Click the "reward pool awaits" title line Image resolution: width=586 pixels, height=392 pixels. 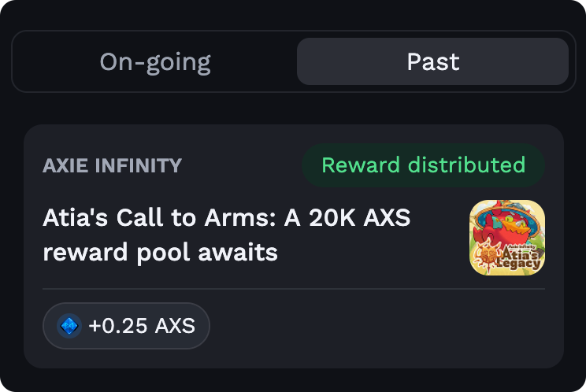(160, 253)
